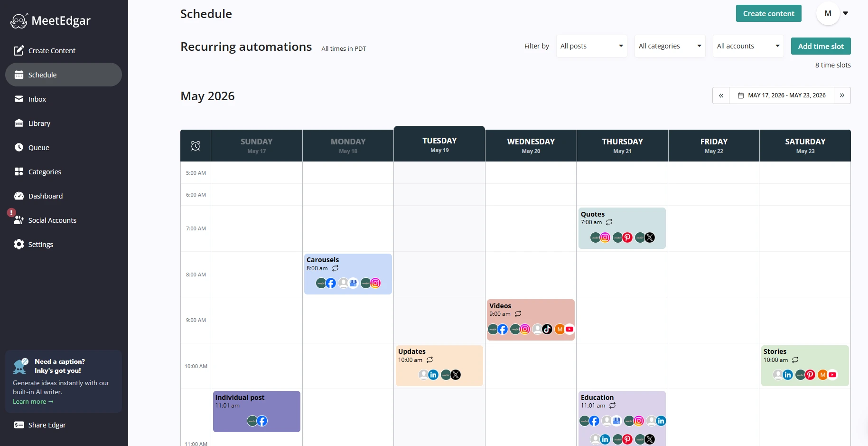Click the repeat icon on the Carousels slot

click(x=336, y=268)
